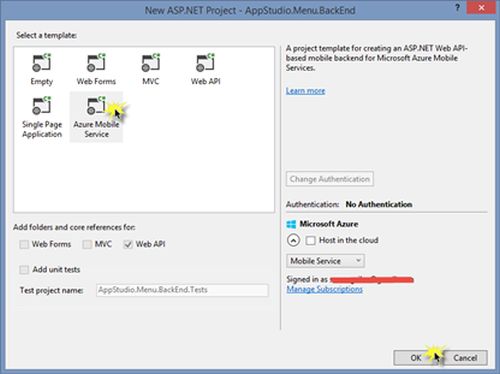Select the Azure Mobile Service template

[x=96, y=117]
